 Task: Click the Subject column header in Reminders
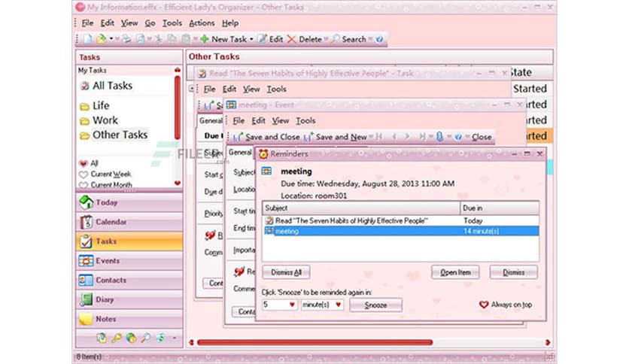tap(361, 208)
